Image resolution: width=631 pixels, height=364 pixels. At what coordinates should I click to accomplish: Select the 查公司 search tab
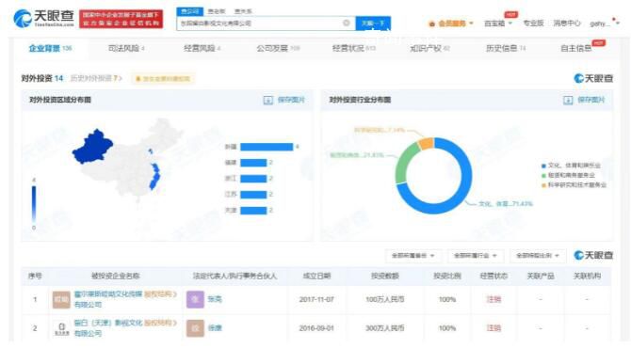coord(190,11)
